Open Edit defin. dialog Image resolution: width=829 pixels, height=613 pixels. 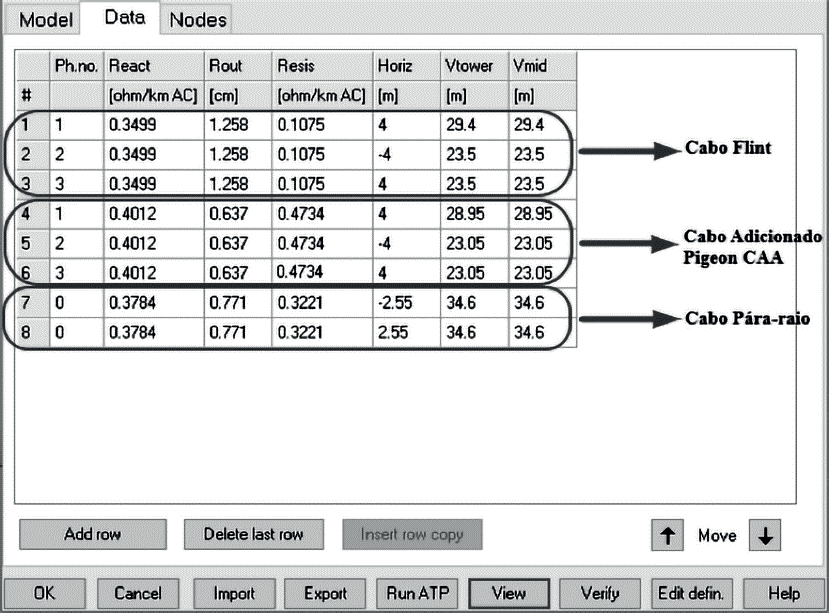691,593
